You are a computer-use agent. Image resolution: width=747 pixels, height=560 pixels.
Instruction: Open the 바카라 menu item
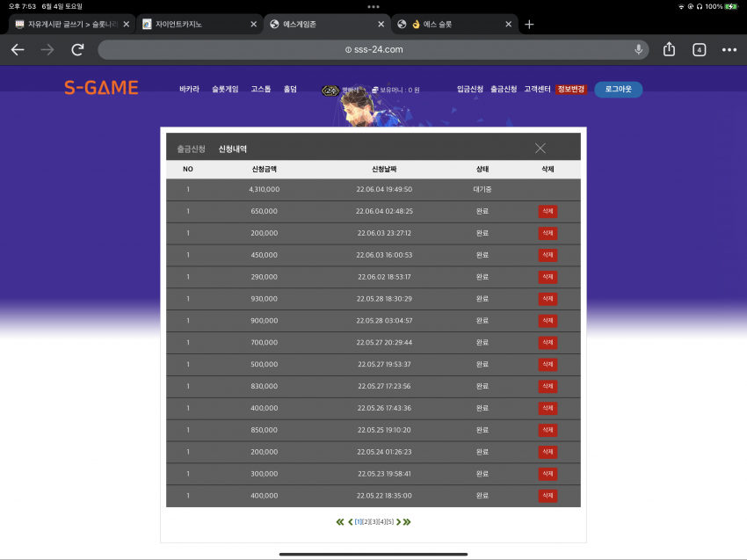click(189, 89)
